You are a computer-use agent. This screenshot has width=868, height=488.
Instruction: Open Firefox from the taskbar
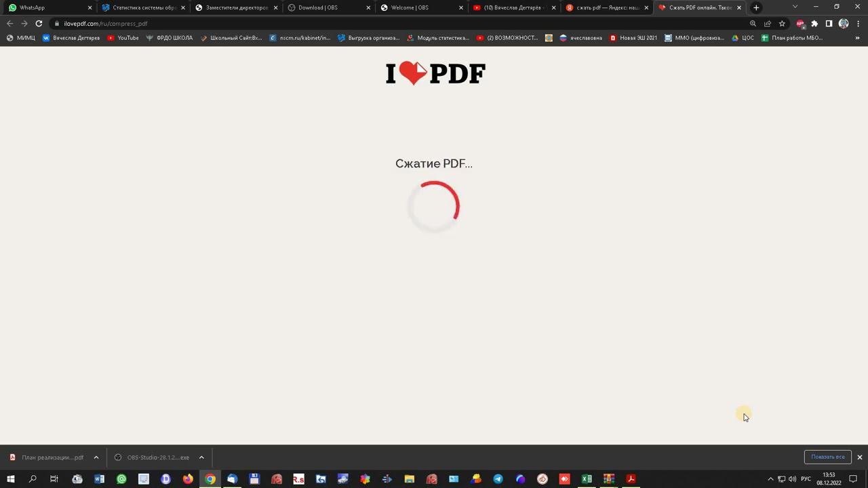[x=188, y=479]
